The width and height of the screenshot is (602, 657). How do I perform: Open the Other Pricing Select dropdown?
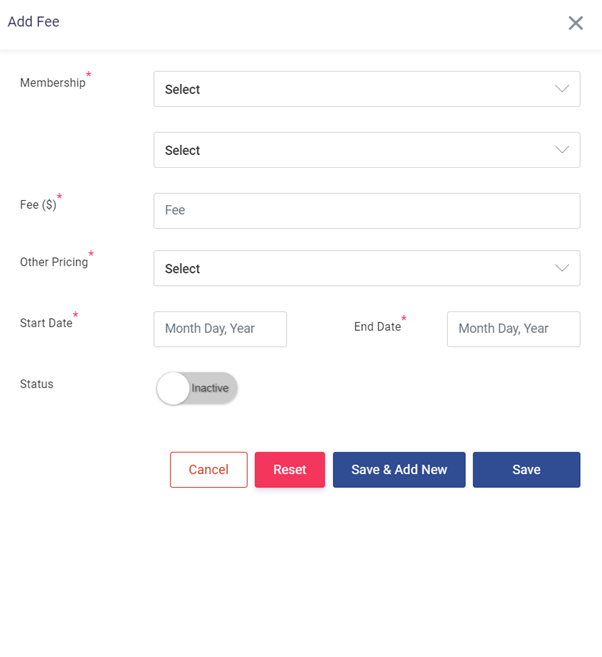350,268
